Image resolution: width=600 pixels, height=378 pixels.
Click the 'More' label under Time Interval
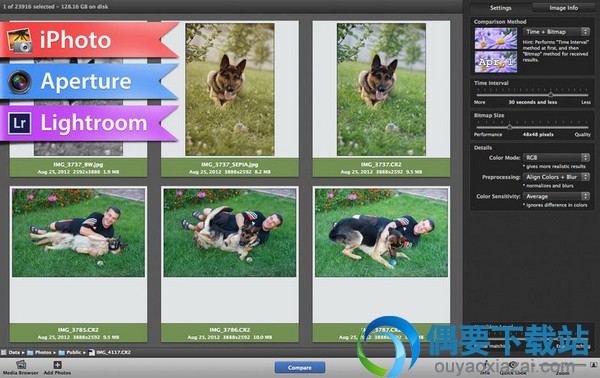point(479,102)
